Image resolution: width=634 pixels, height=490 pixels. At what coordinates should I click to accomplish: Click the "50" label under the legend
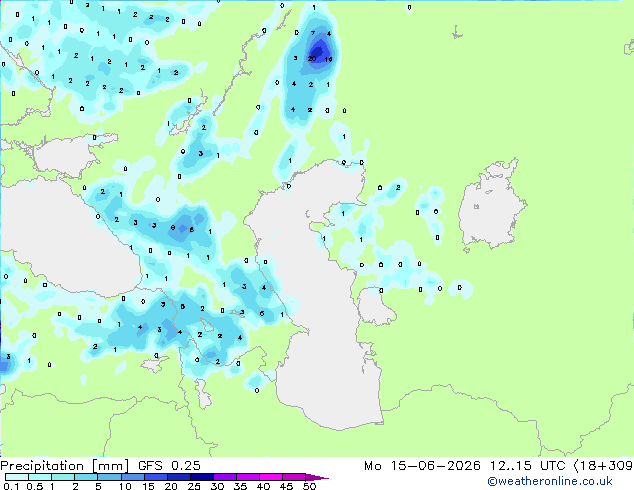[x=309, y=486]
